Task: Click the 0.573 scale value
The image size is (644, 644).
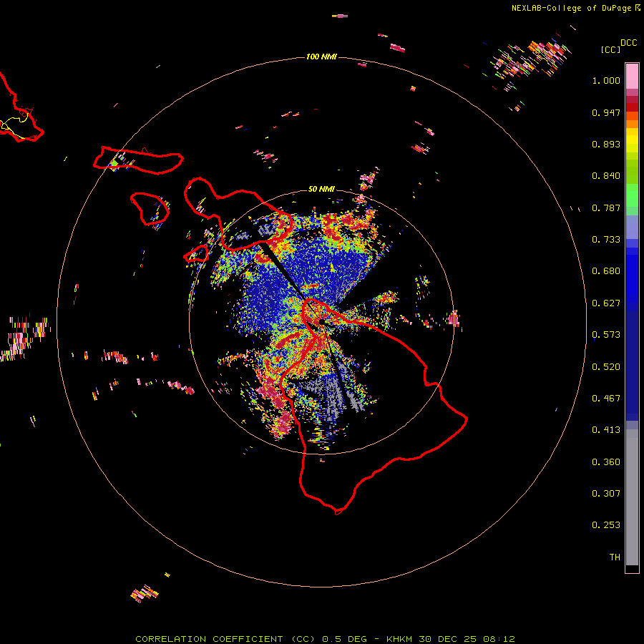Action: point(606,335)
